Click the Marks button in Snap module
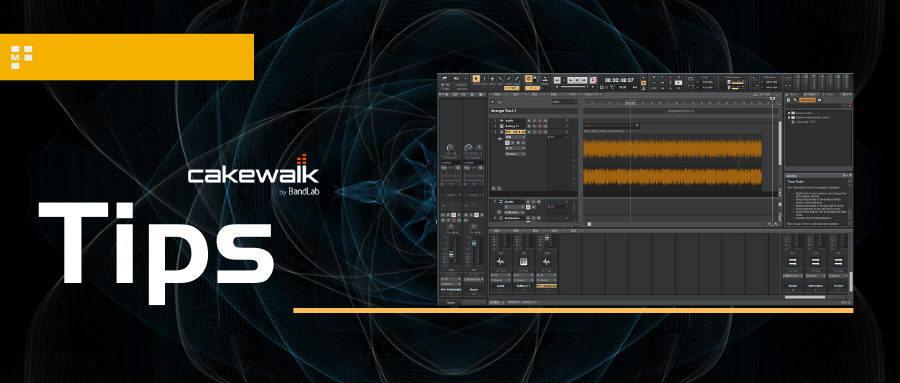900x383 pixels. (x=545, y=79)
